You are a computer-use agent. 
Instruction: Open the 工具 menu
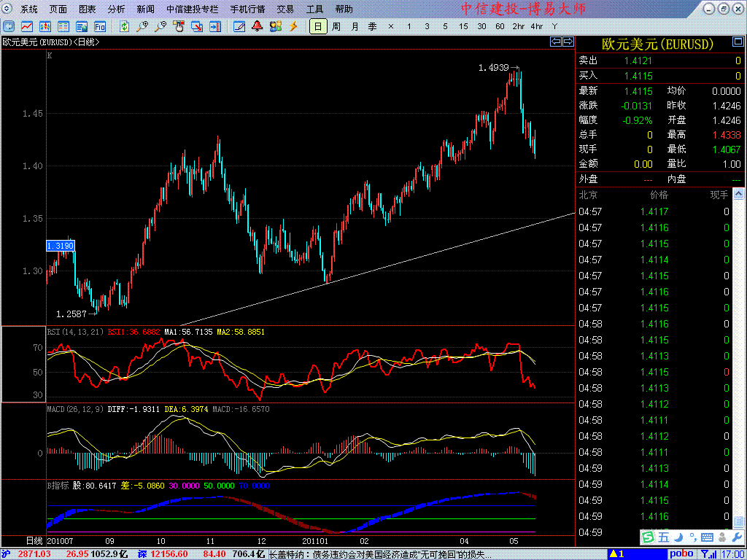pos(314,9)
